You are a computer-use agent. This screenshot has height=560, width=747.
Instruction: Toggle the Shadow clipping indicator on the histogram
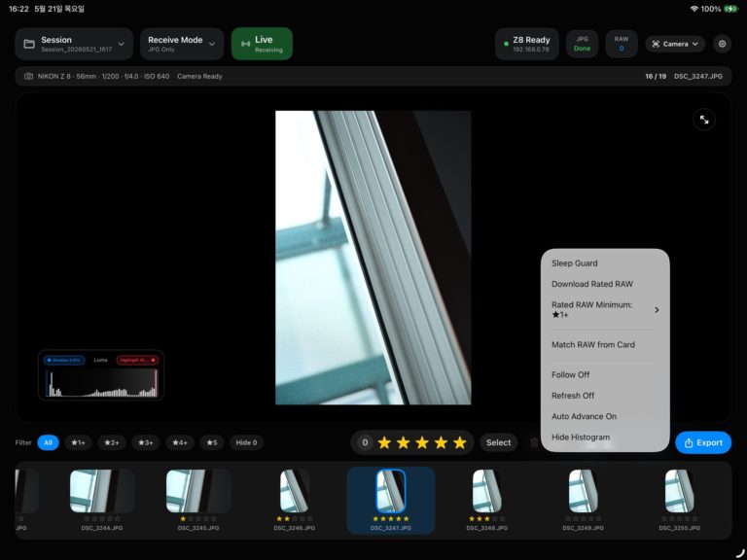pyautogui.click(x=64, y=360)
